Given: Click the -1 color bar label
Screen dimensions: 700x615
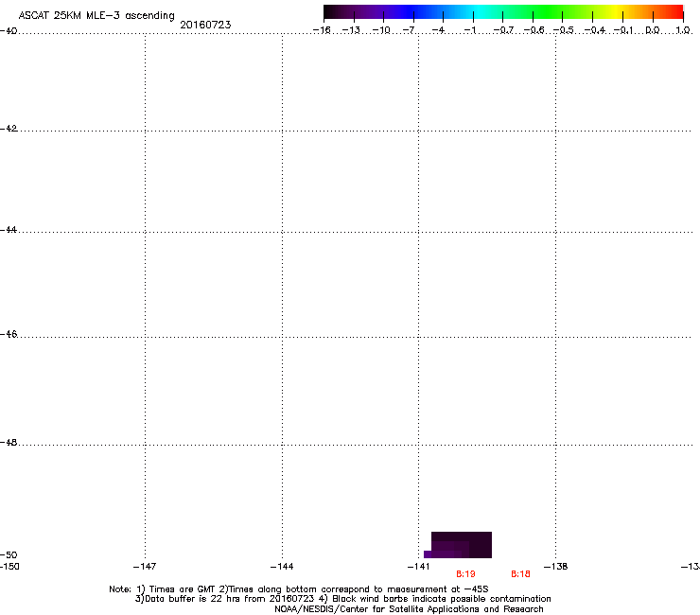Looking at the screenshot, I should (x=469, y=30).
